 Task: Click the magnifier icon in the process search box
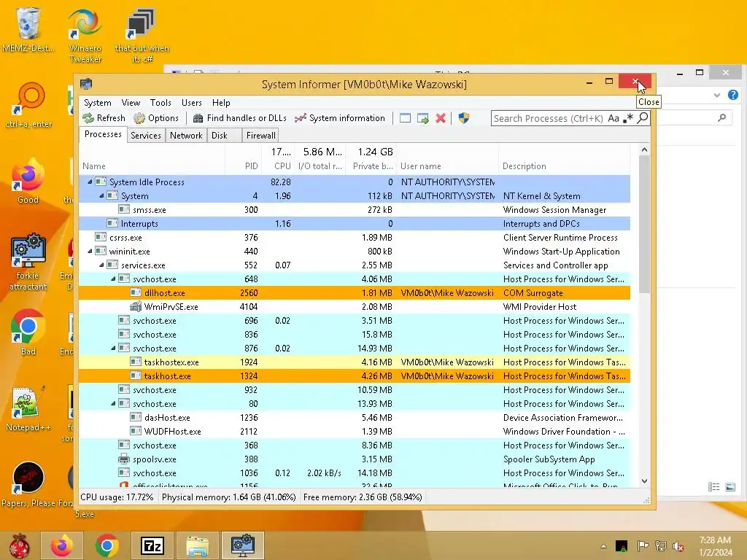pyautogui.click(x=643, y=117)
